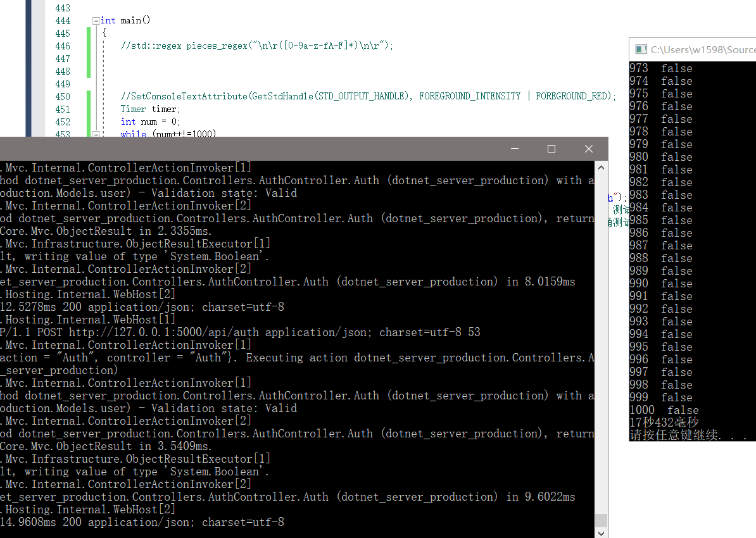Collapse the int main() code block
The image size is (756, 538).
click(x=96, y=21)
